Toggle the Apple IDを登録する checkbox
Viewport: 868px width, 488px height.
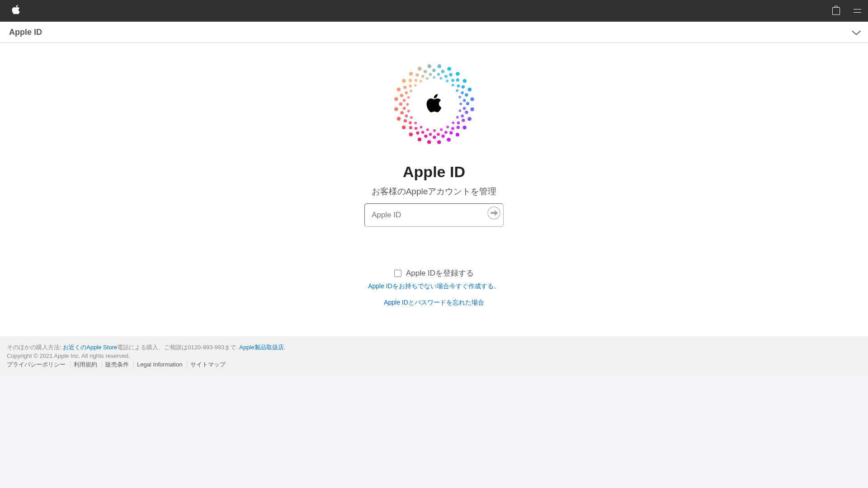(398, 273)
